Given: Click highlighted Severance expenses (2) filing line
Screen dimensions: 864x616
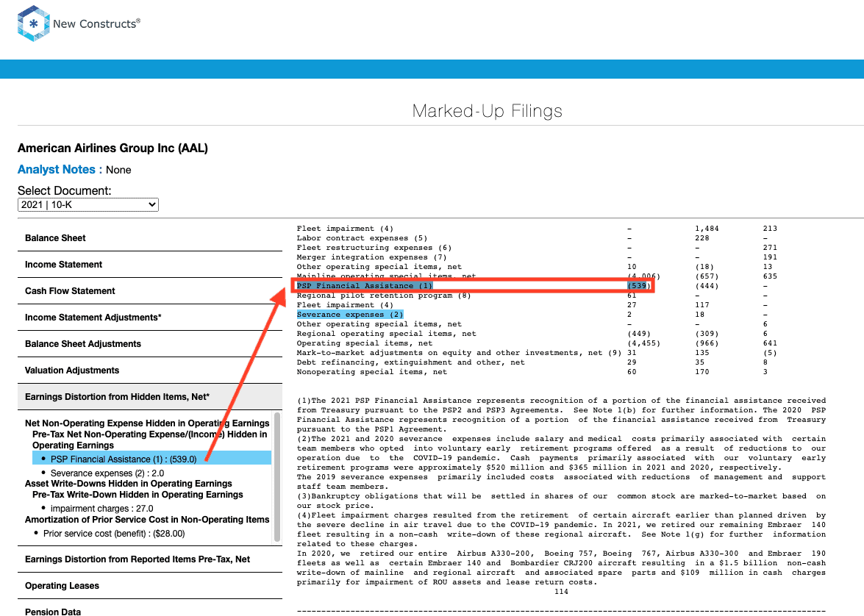Looking at the screenshot, I should (350, 315).
